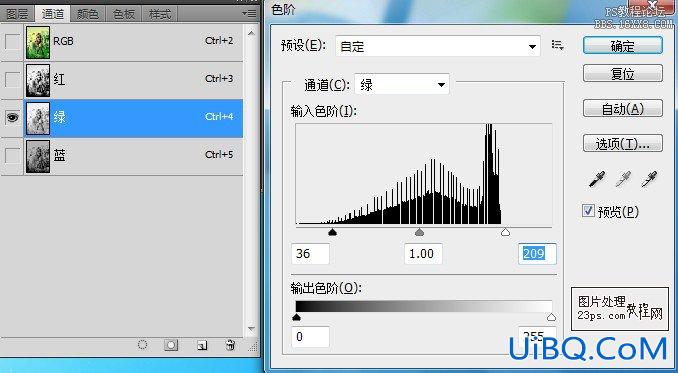Open the 通道 channel dropdown

[x=402, y=84]
